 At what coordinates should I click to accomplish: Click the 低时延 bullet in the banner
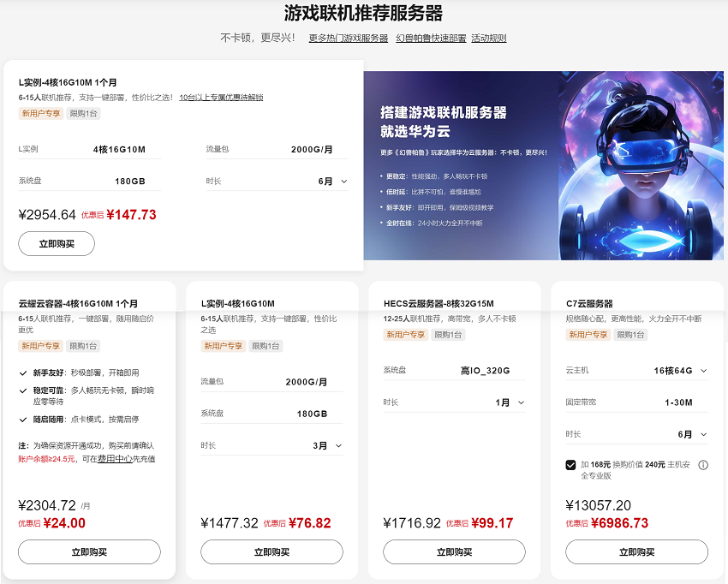(x=433, y=192)
